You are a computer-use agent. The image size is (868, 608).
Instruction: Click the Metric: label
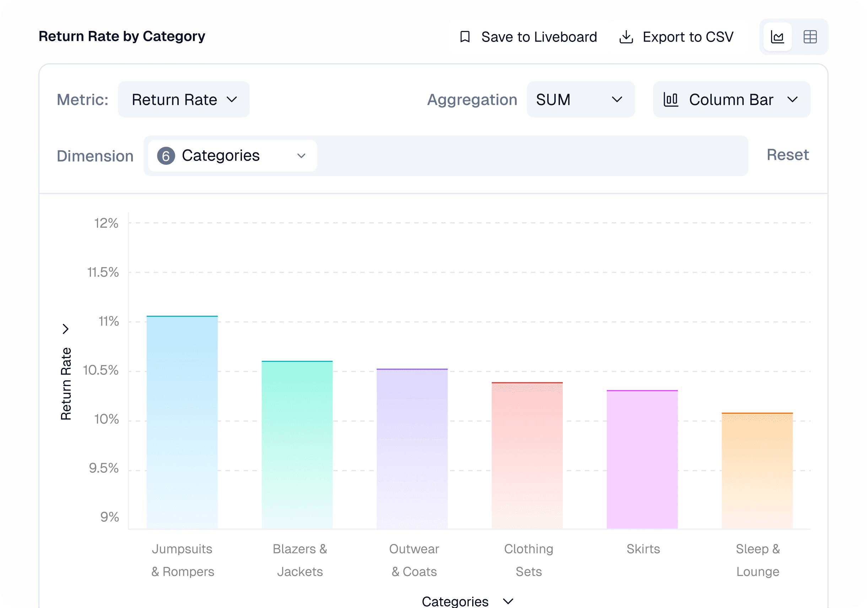click(x=82, y=100)
